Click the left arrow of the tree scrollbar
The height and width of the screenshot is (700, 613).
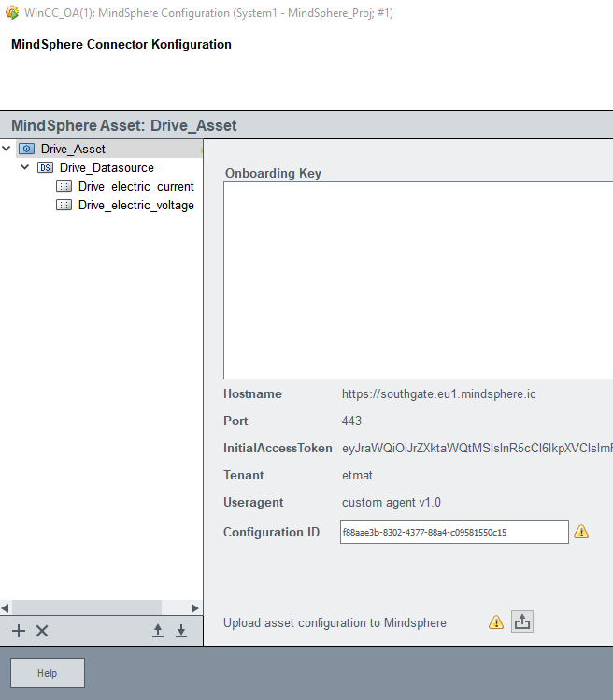(5, 608)
